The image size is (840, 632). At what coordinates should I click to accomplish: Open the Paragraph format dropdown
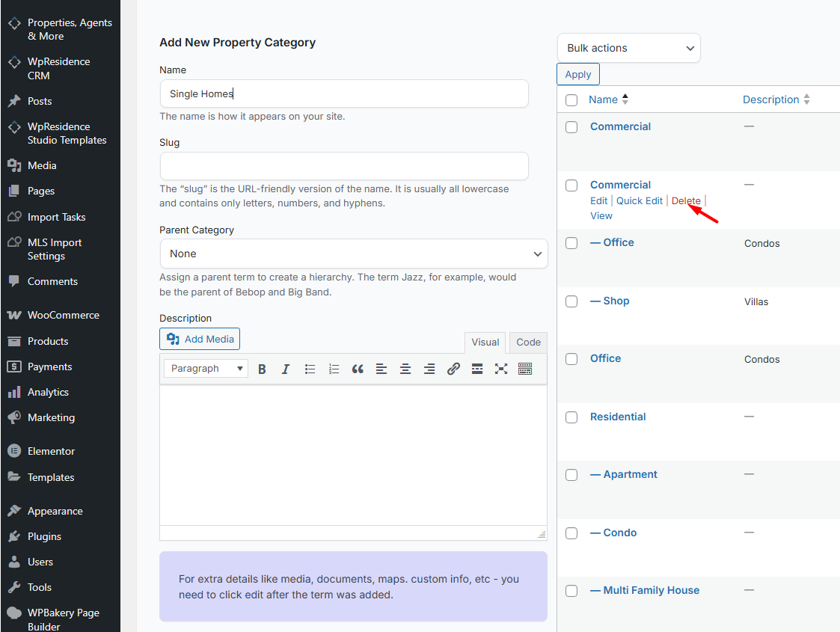click(x=206, y=369)
